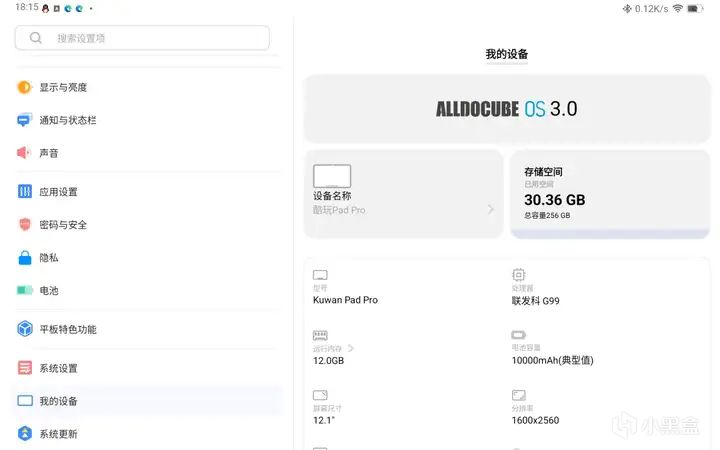This screenshot has width=720, height=450.
Task: Open the ALLDOCUBE OS 3.0 banner
Action: click(x=506, y=109)
